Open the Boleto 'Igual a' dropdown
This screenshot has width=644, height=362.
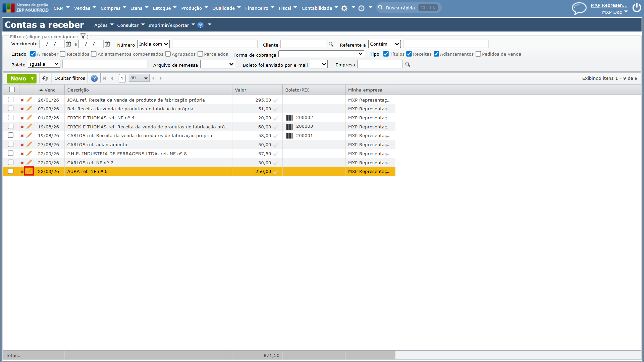click(44, 64)
